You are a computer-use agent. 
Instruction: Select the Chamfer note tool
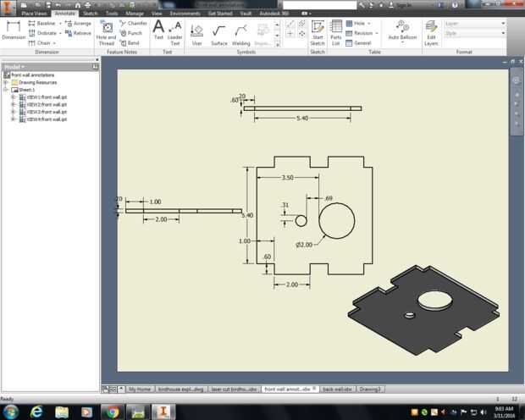[133, 23]
